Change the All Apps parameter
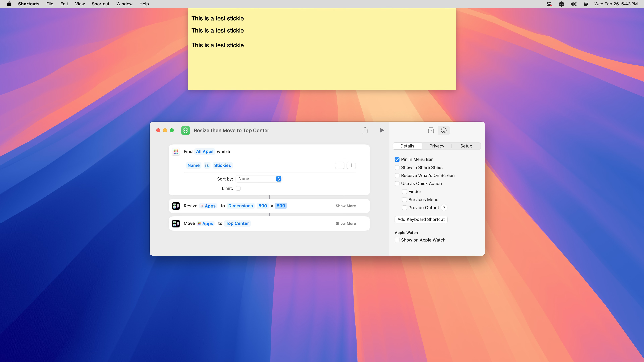Screen dimensions: 644x362 click(204, 152)
